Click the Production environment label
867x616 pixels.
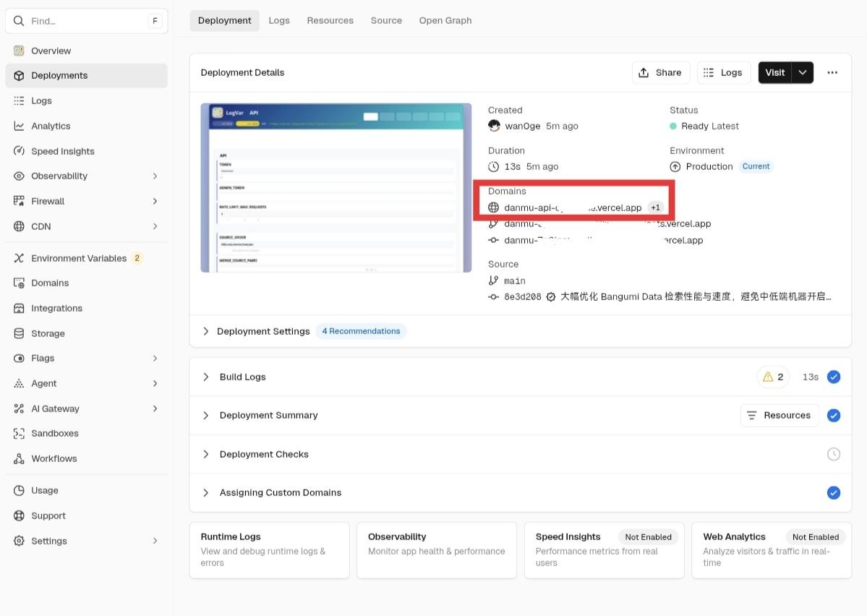709,166
